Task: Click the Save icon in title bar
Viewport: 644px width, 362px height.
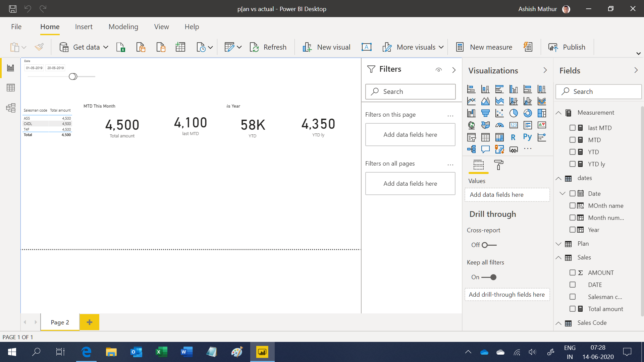Action: 13,9
